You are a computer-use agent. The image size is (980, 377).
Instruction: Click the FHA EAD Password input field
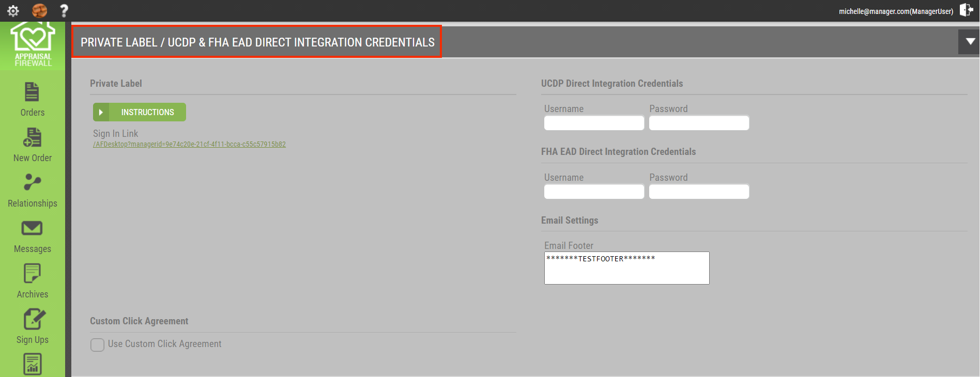699,192
